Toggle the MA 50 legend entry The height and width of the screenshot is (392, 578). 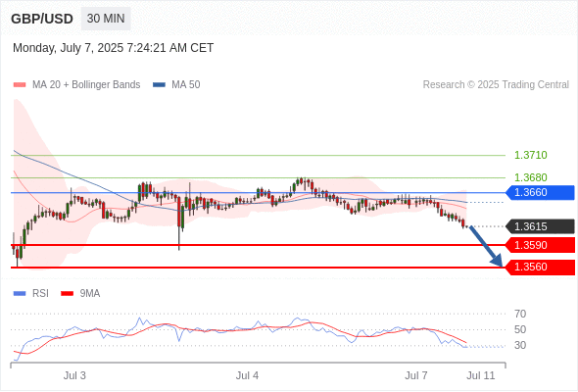point(176,85)
